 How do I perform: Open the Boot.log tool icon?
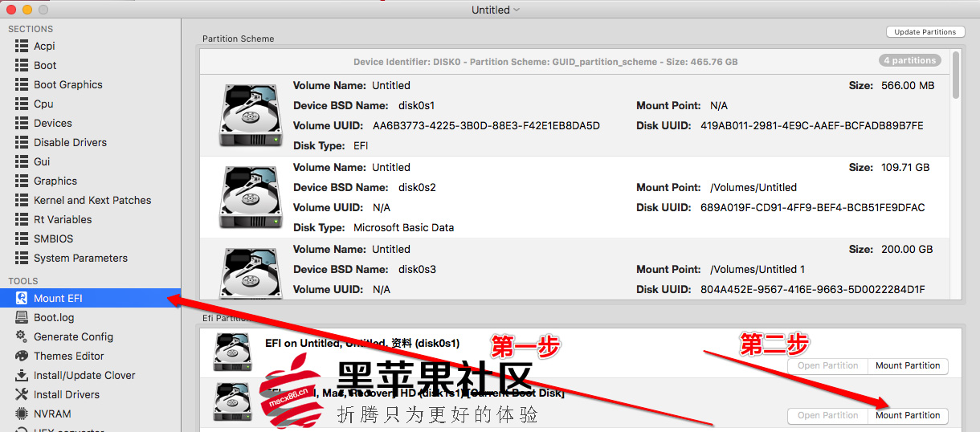click(22, 317)
